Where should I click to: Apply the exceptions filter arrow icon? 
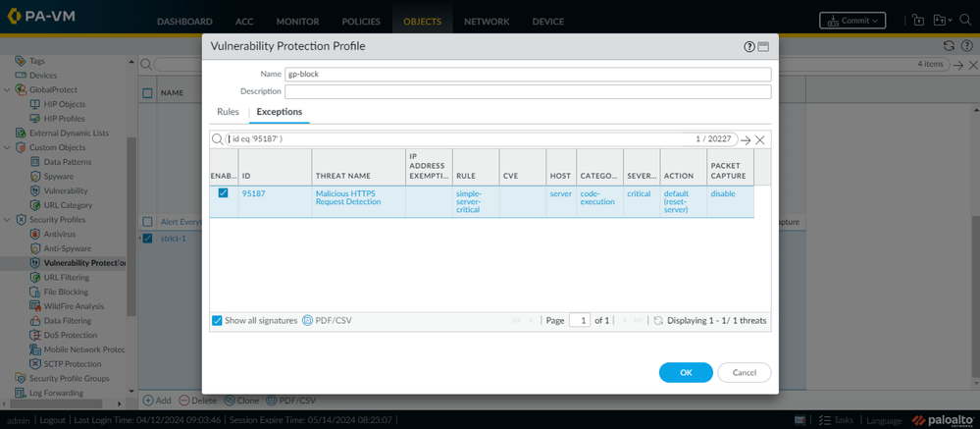coord(746,140)
